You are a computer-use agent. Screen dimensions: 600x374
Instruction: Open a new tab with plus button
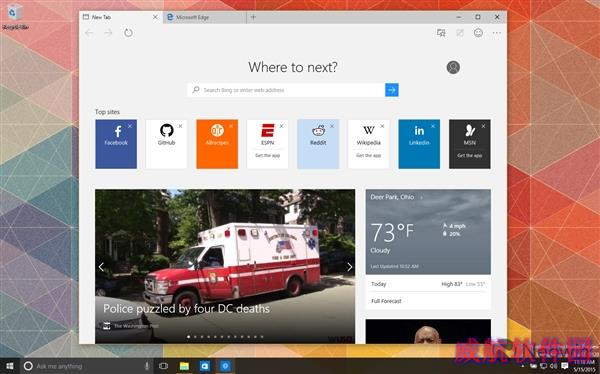click(x=253, y=17)
